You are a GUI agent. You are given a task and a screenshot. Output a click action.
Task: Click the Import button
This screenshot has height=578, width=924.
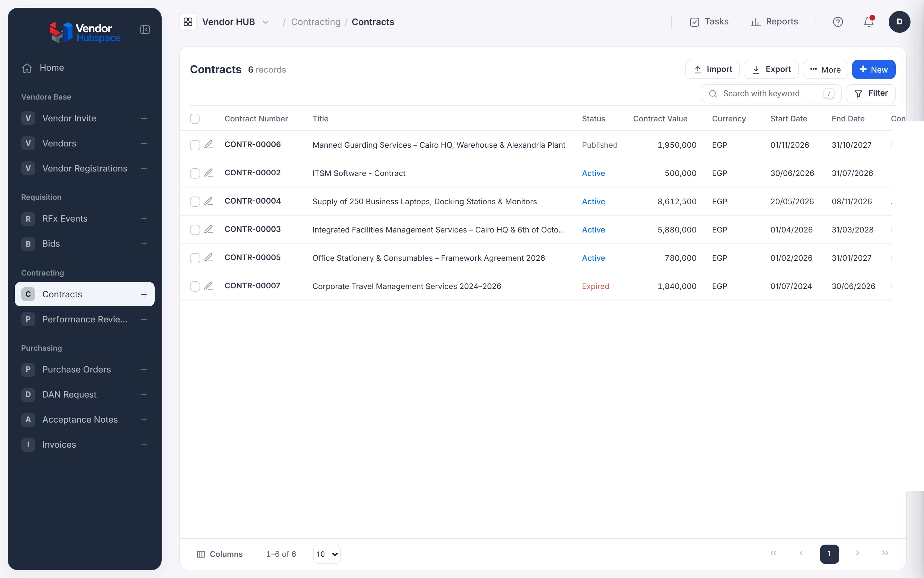click(x=713, y=69)
